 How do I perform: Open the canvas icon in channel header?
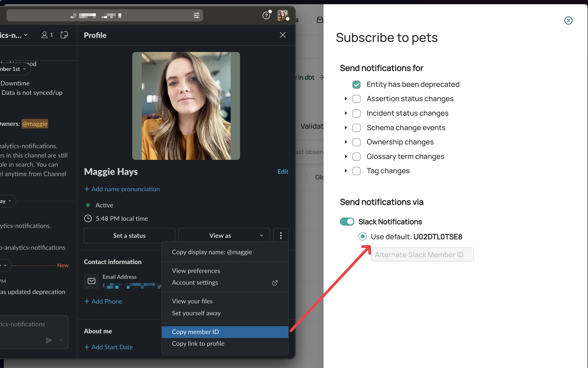[x=64, y=35]
